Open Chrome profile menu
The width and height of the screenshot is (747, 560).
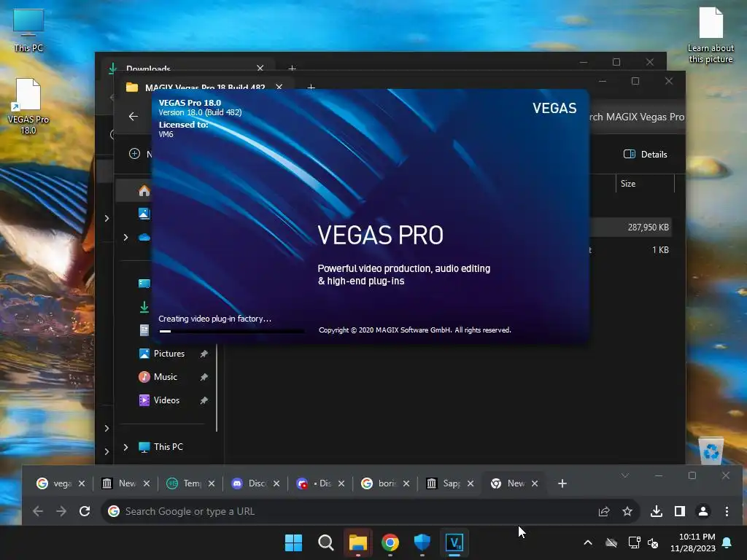pyautogui.click(x=703, y=511)
